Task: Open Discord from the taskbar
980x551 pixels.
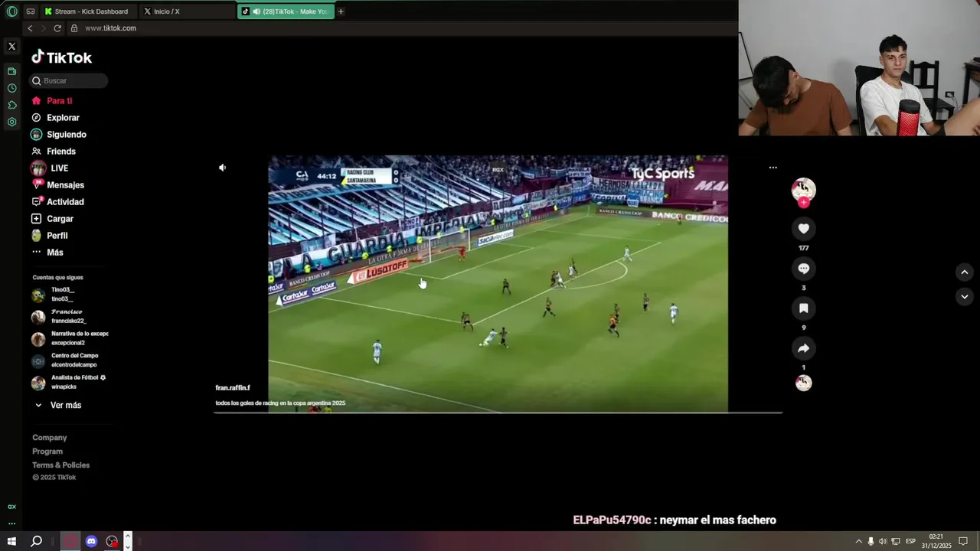Action: (91, 541)
